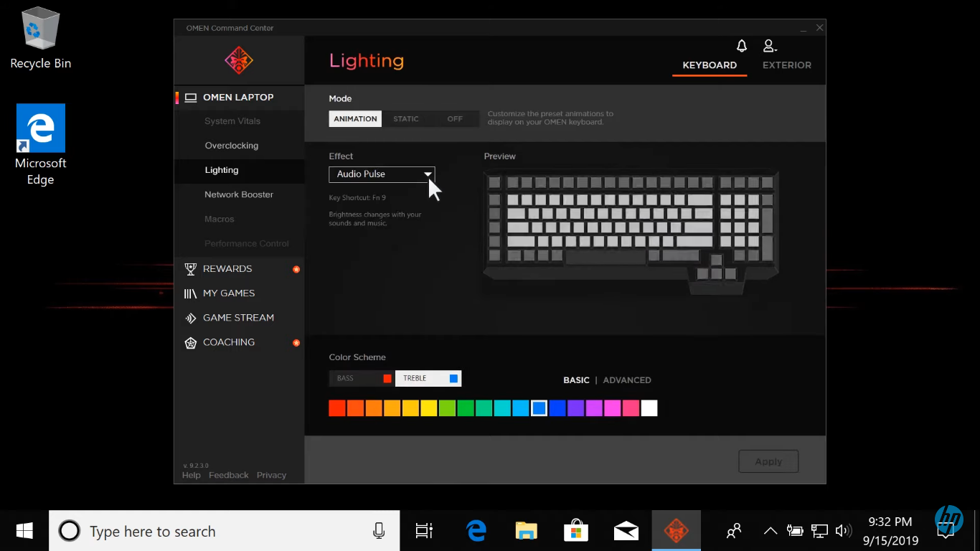The height and width of the screenshot is (551, 980).
Task: Pick the purple color swatch
Action: (x=576, y=408)
